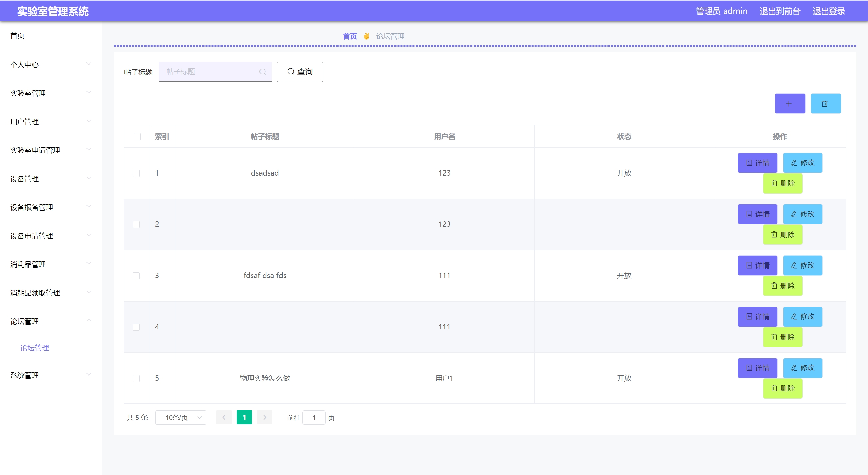This screenshot has width=868, height=475.
Task: Open 首页 in the left sidebar
Action: click(x=17, y=36)
